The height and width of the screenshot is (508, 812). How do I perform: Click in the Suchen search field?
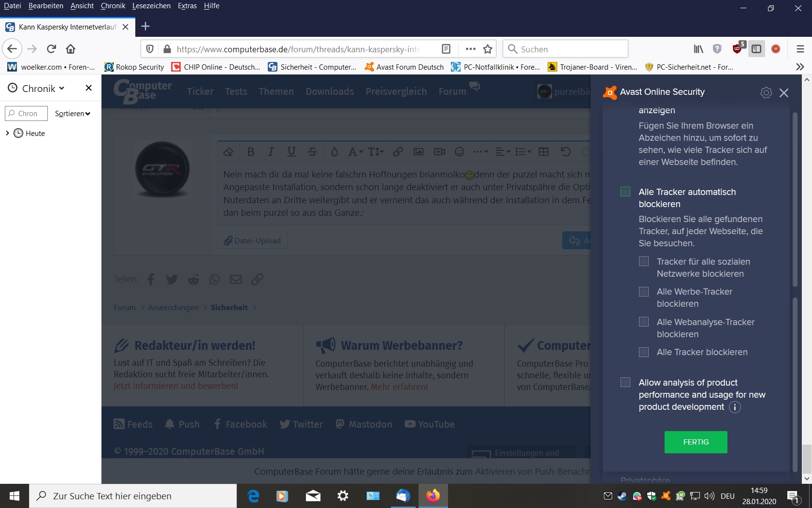pos(565,49)
